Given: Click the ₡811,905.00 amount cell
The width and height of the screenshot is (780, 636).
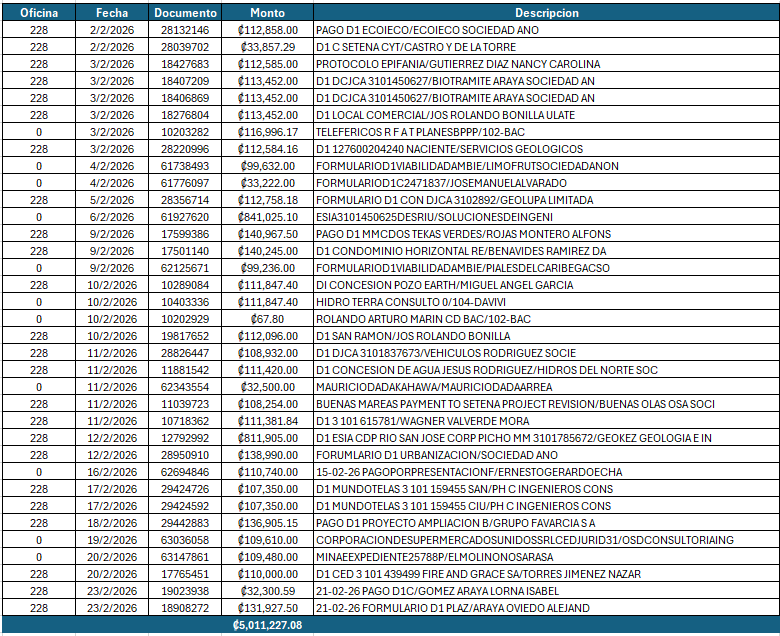Looking at the screenshot, I should coord(266,438).
